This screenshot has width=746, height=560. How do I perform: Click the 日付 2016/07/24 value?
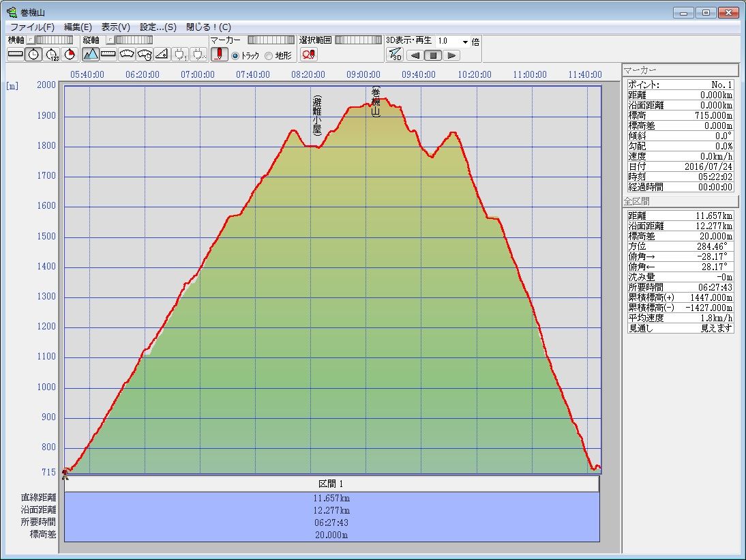coord(708,166)
